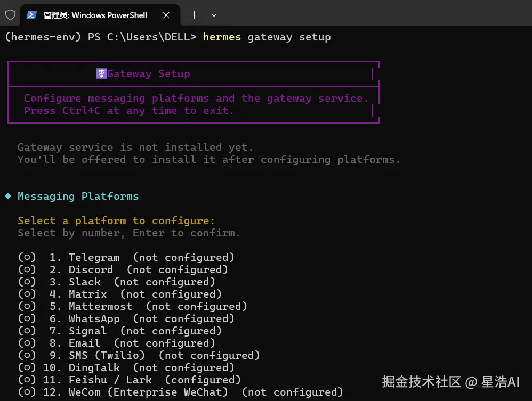Click the diamond bullet beside Messaging Platforms
The height and width of the screenshot is (401, 532).
[x=8, y=197]
